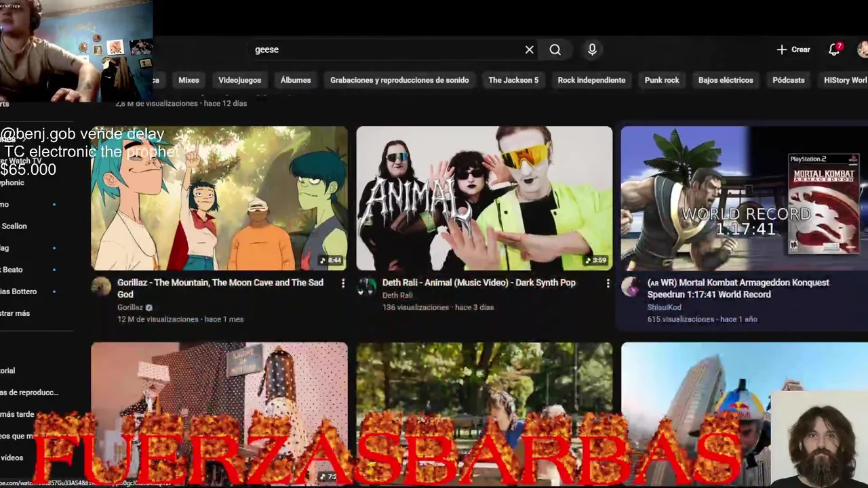
Task: Select the Álbumes filter chip
Action: point(296,80)
